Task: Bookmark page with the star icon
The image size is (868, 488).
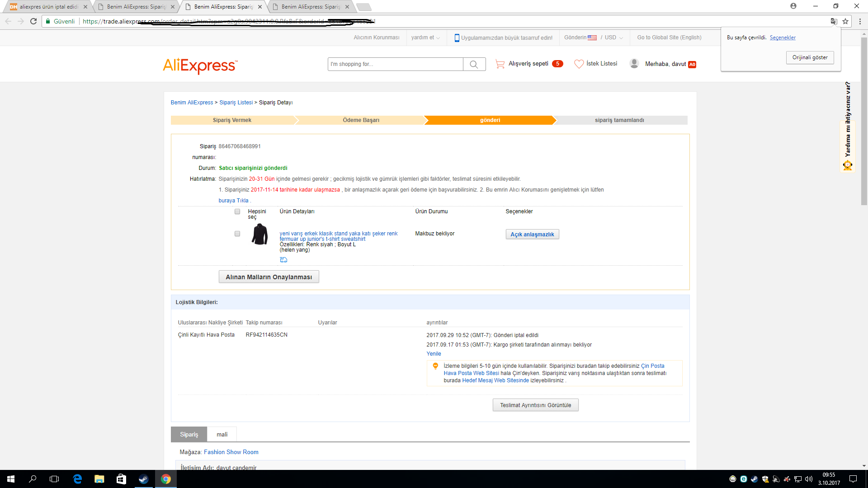Action: click(845, 21)
